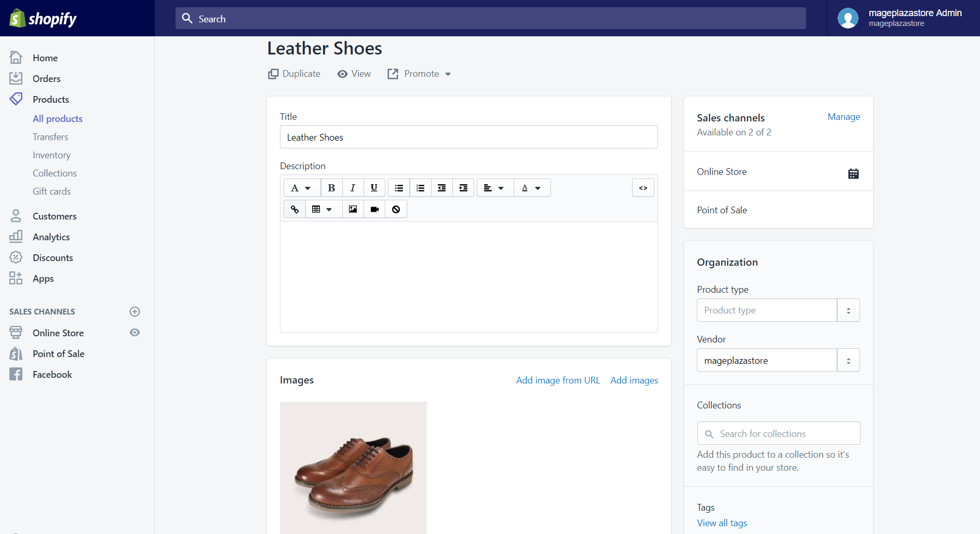Click View all tags link
Image resolution: width=980 pixels, height=534 pixels.
click(x=722, y=523)
